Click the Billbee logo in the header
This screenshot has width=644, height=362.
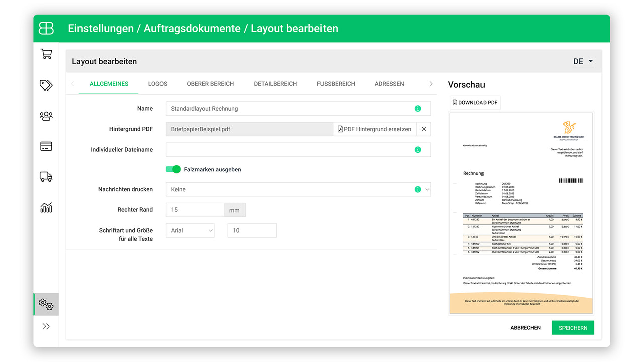(46, 28)
